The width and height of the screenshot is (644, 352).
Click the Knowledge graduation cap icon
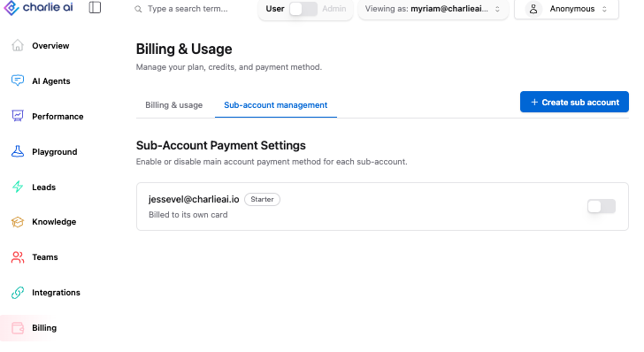(x=18, y=222)
